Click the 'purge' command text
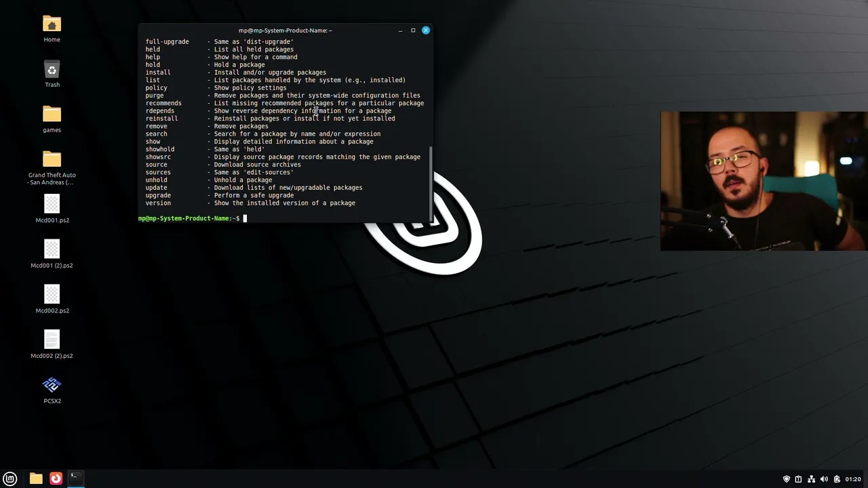868x488 pixels. pos(155,96)
